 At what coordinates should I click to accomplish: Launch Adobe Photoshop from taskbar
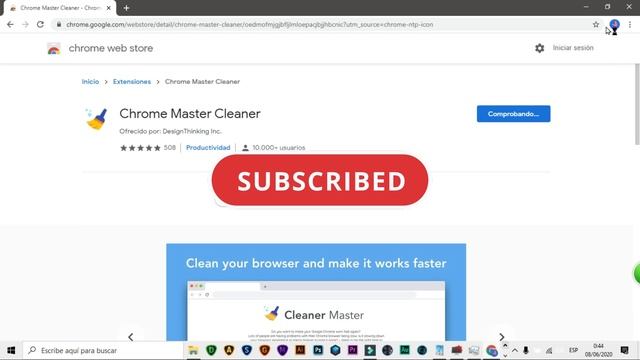pyautogui.click(x=318, y=350)
